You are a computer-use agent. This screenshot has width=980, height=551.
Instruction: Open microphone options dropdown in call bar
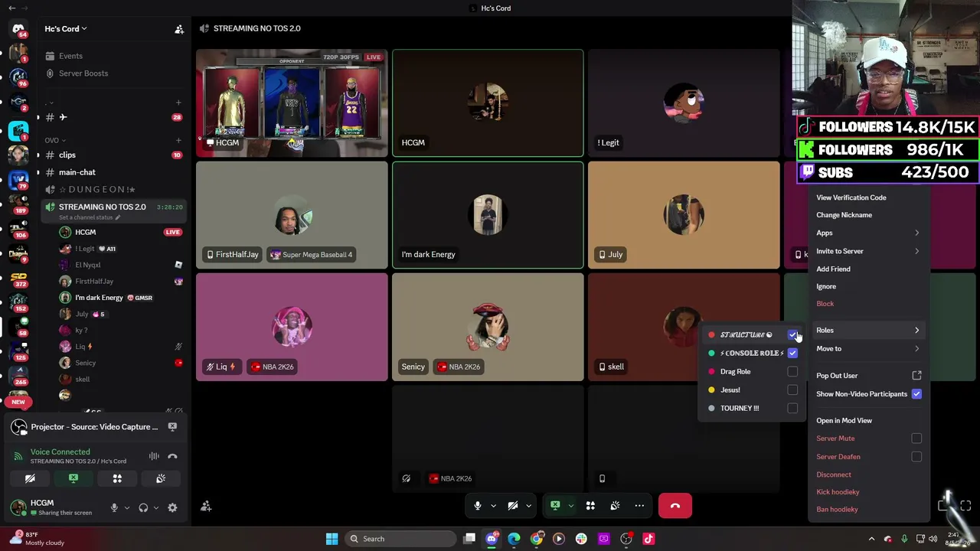click(493, 506)
